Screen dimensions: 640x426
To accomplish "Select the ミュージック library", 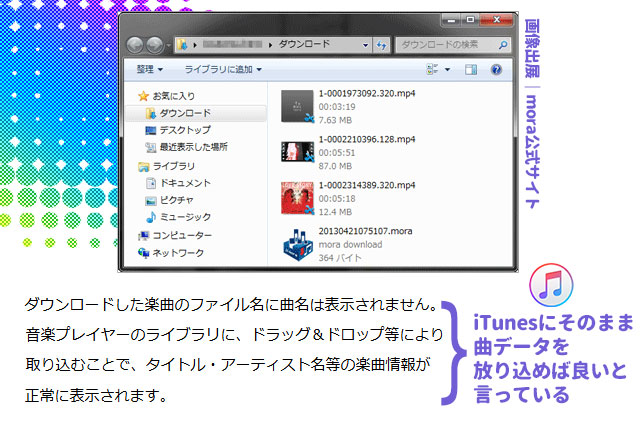I will [185, 216].
